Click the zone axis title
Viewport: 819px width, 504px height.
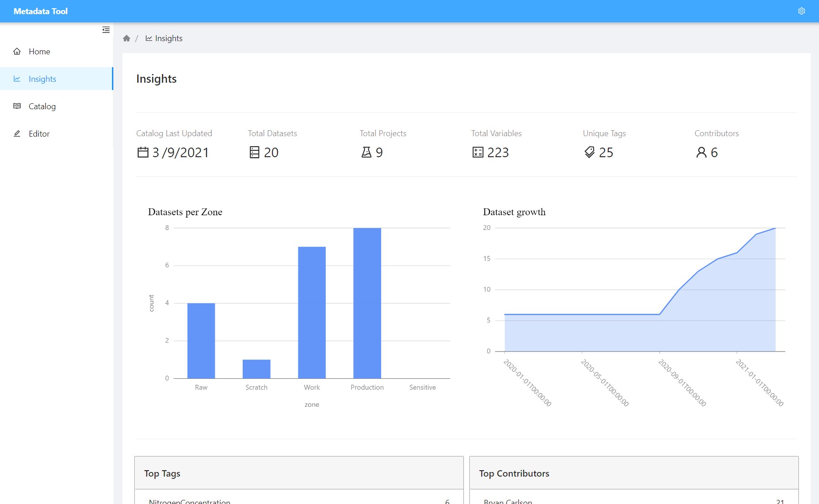pyautogui.click(x=312, y=405)
